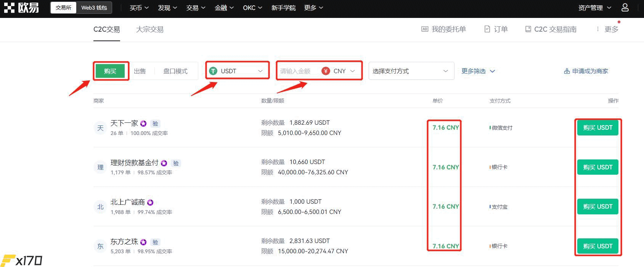Click the 申请成为商家 merchant icon
This screenshot has width=644, height=267.
(x=567, y=71)
